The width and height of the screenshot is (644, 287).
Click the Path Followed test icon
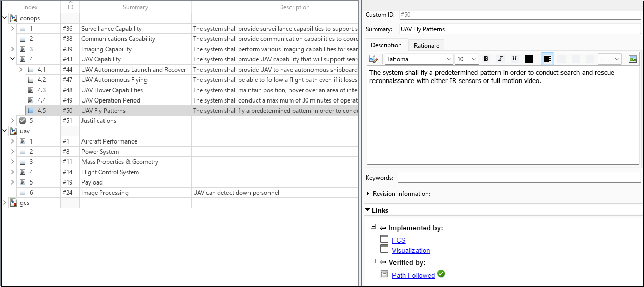coord(385,274)
